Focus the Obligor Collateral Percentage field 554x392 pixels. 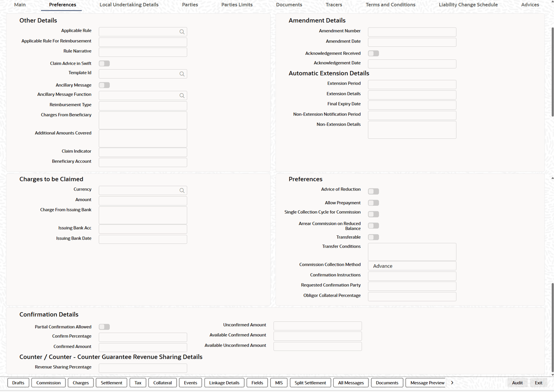[x=412, y=297]
